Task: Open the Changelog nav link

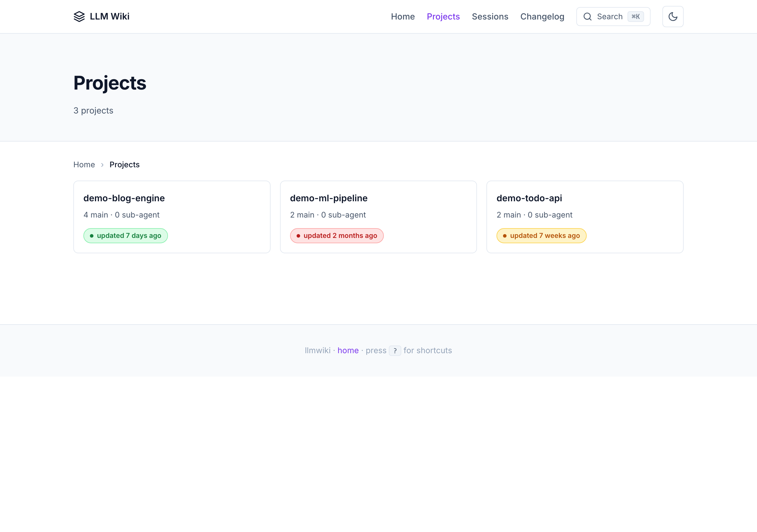Action: (542, 17)
